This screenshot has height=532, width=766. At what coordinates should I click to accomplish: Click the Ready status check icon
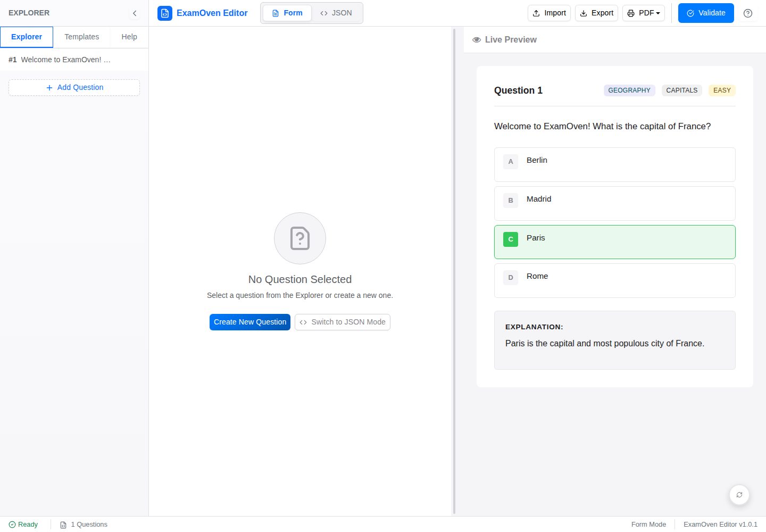click(x=12, y=525)
